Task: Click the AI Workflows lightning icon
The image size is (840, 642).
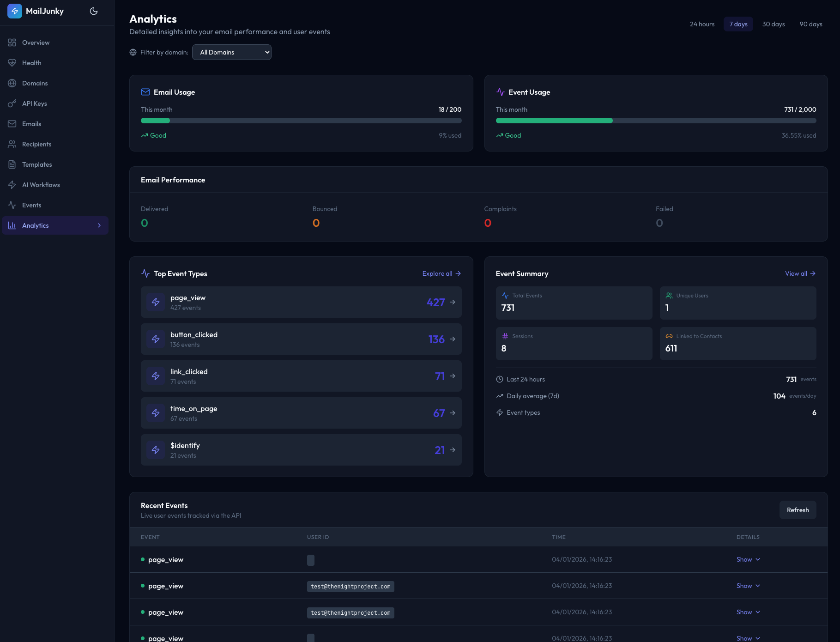Action: (x=12, y=185)
